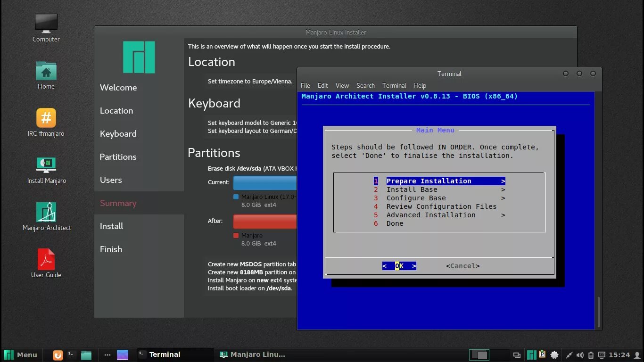Click the battery status tray icon
This screenshot has height=362, width=644.
pos(591,355)
